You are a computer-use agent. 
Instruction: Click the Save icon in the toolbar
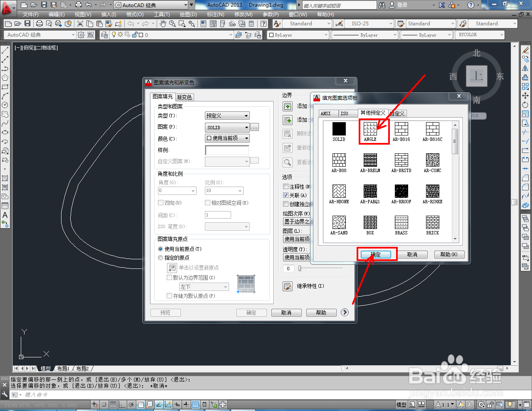(27, 24)
